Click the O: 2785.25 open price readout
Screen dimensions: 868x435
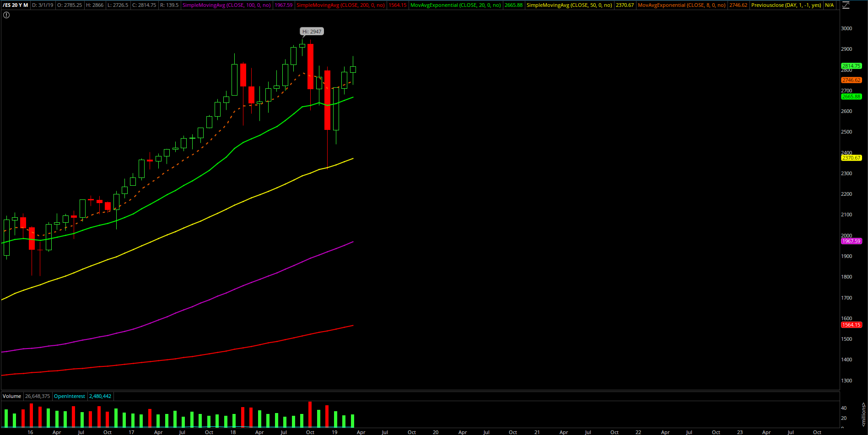point(70,5)
